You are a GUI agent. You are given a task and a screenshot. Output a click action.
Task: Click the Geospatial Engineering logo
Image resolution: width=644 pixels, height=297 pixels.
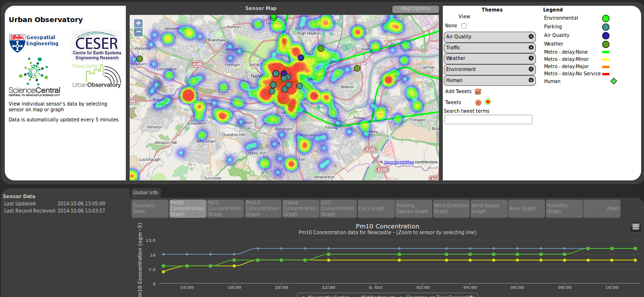pos(34,43)
